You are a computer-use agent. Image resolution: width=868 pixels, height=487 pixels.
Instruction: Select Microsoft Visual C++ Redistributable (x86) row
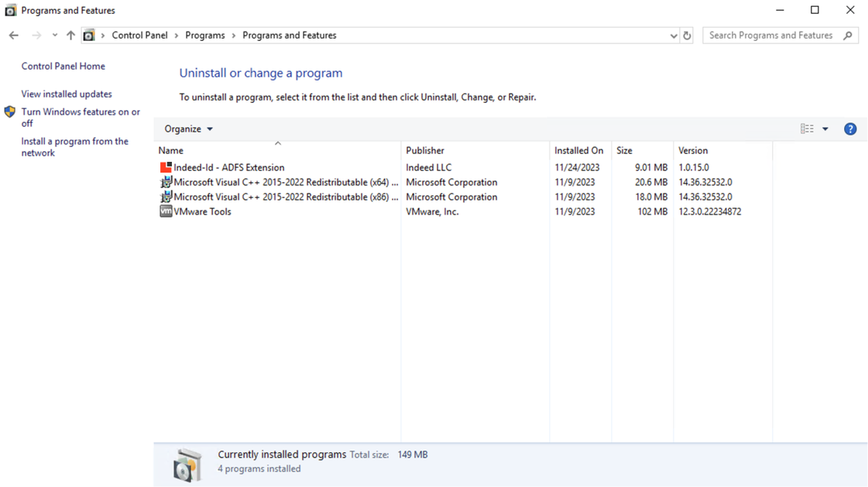pyautogui.click(x=463, y=197)
